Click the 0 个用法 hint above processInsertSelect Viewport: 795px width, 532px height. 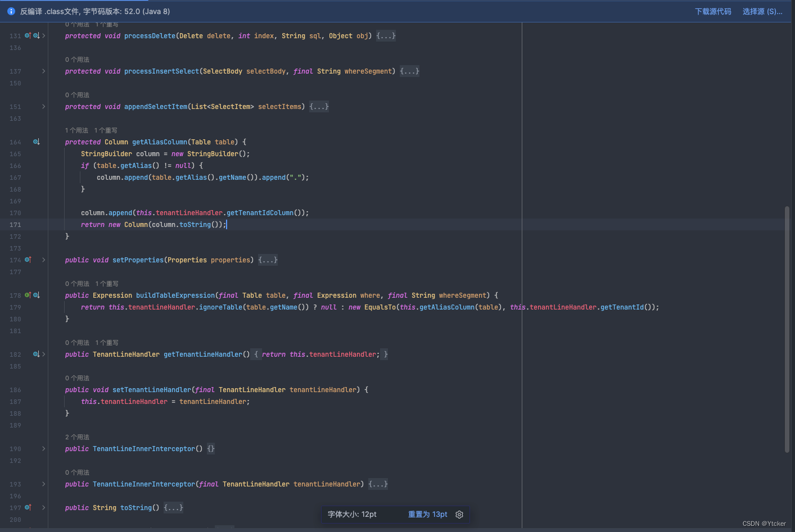tap(77, 60)
